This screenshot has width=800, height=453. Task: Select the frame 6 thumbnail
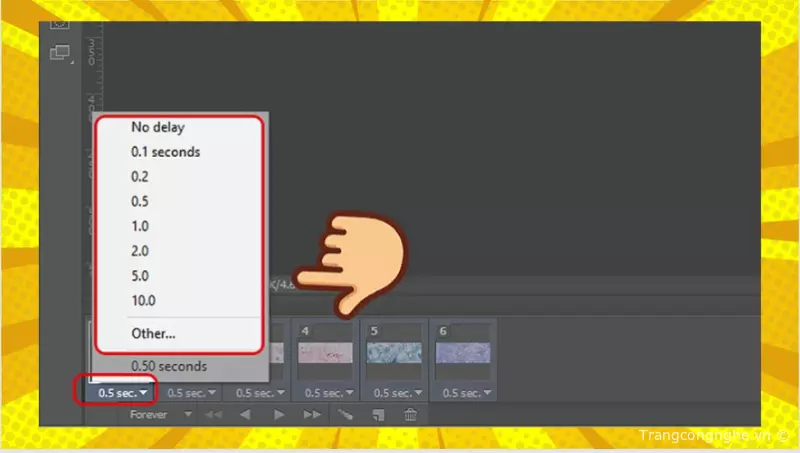point(462,353)
